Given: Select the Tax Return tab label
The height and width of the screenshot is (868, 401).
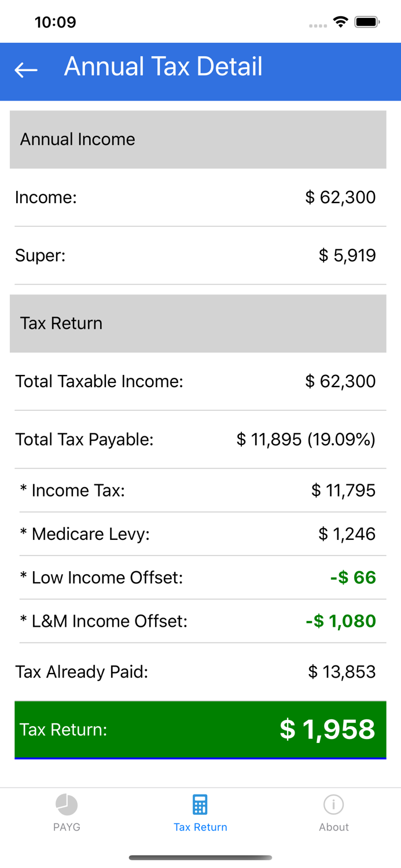Looking at the screenshot, I should coord(200,827).
